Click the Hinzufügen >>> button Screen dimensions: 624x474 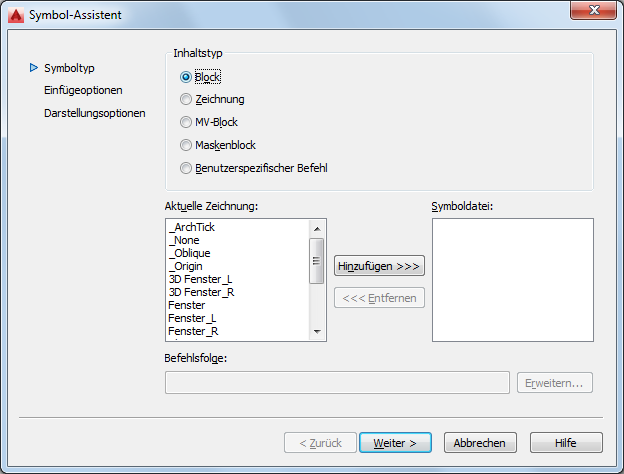point(380,267)
